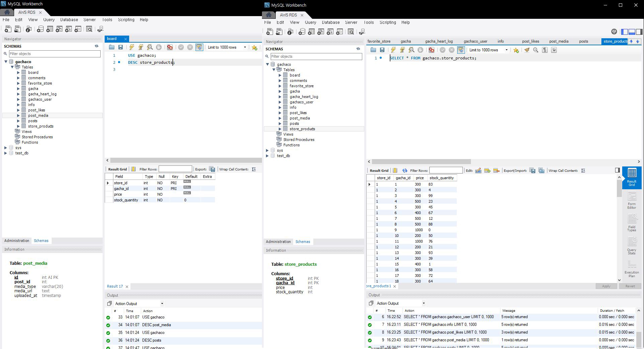Click find magnifier icon in right window editor
Screen dimensions: 644x349
tap(536, 50)
